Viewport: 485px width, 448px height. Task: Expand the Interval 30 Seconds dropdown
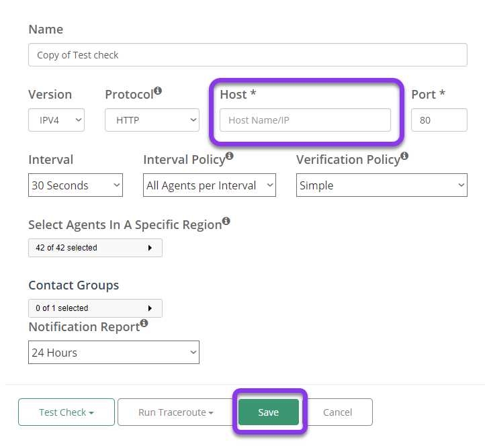[75, 185]
